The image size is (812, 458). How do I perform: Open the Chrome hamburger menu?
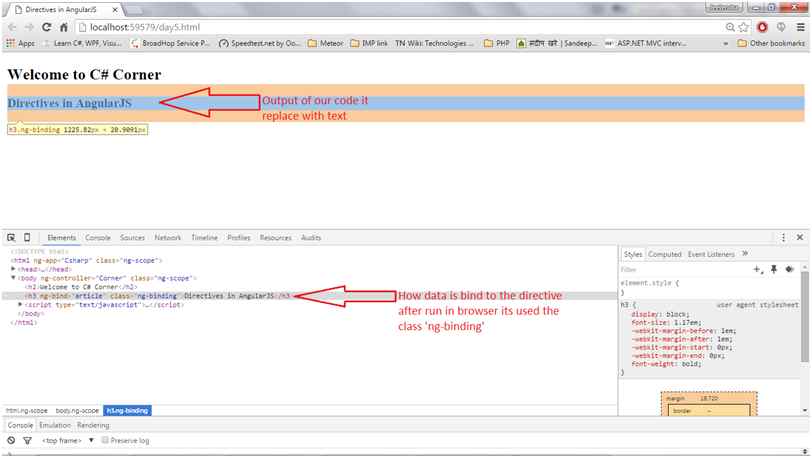[x=801, y=27]
